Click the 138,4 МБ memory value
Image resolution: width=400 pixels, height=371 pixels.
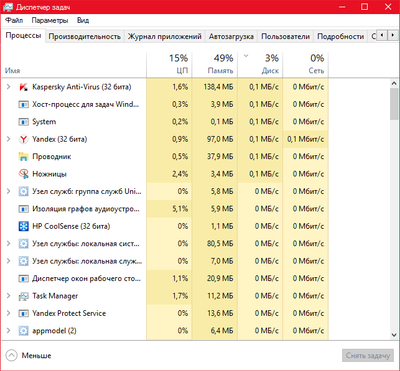tap(218, 87)
